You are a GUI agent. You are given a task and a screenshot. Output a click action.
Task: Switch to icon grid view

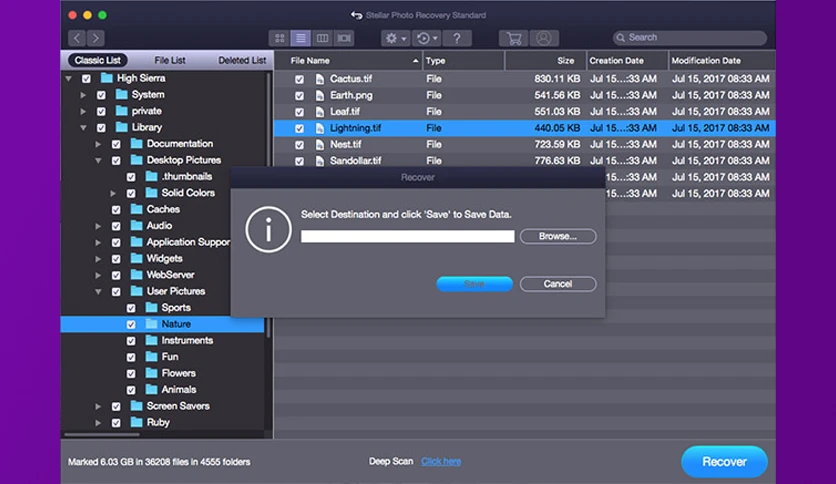(279, 38)
